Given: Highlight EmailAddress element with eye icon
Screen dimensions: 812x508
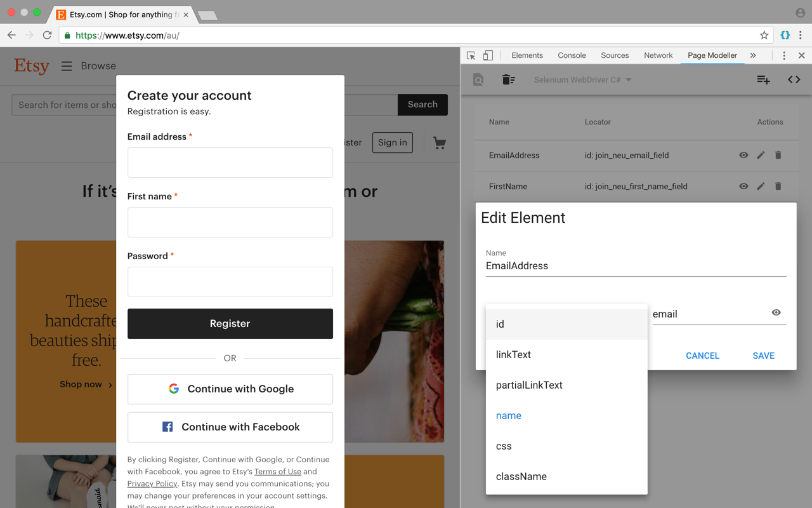Looking at the screenshot, I should 743,155.
